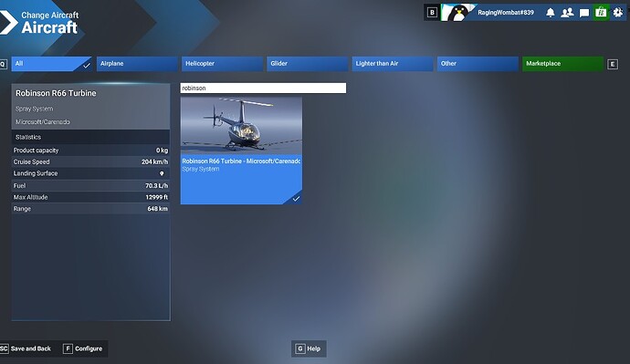Click the RagingWombat#839 profile name
Image resolution: width=630 pixels, height=364 pixels.
pos(506,13)
